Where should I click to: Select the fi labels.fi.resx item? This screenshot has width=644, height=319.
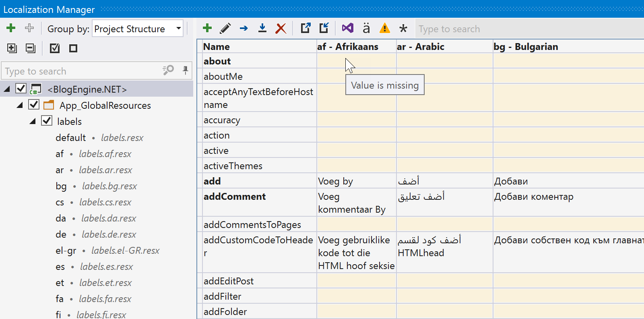(x=91, y=314)
